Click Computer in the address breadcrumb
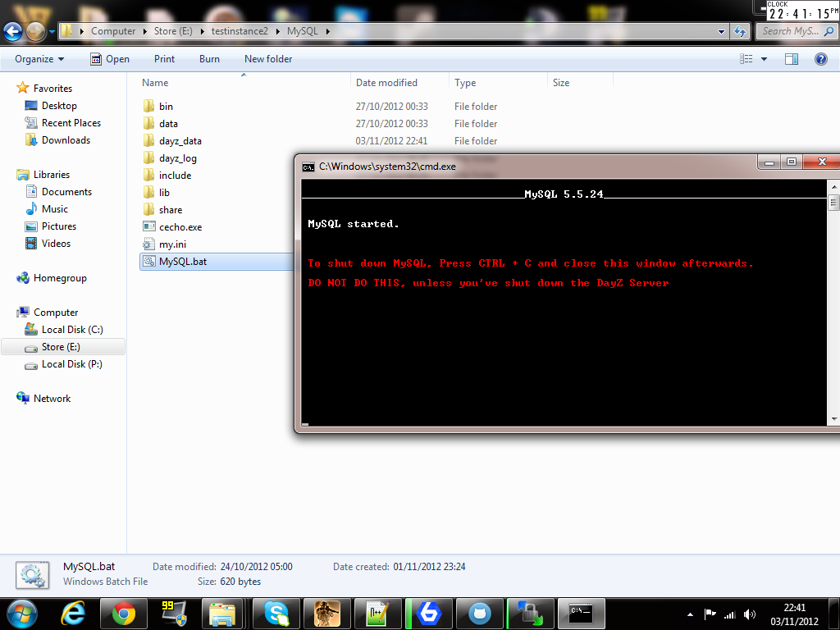 [x=113, y=31]
